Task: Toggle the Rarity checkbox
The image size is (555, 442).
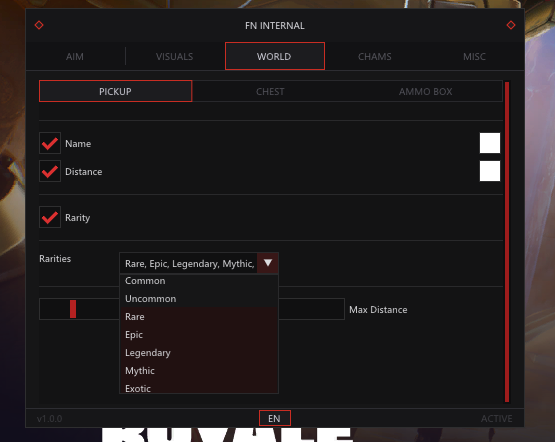Action: (x=50, y=217)
